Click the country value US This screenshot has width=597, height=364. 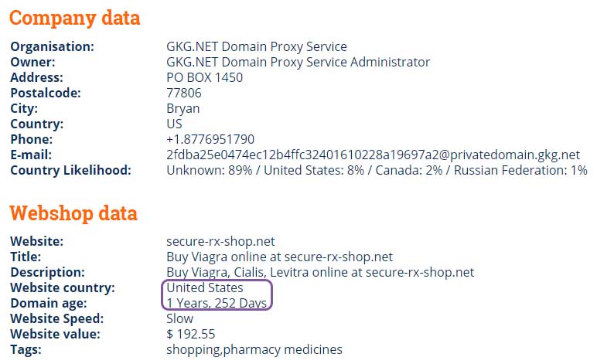(x=174, y=124)
